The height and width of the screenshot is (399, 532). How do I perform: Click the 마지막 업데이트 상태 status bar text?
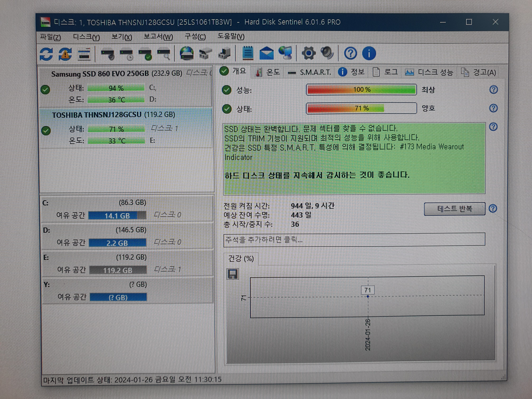[x=132, y=380]
